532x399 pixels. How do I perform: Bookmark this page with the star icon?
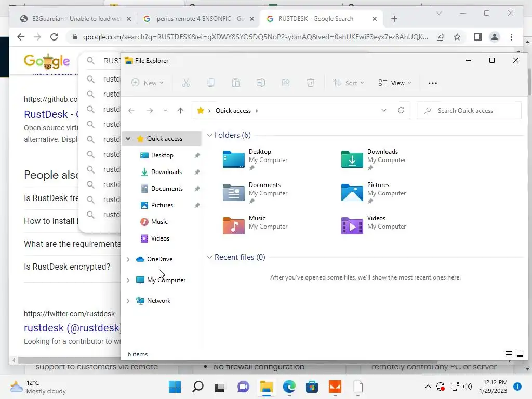(x=457, y=37)
